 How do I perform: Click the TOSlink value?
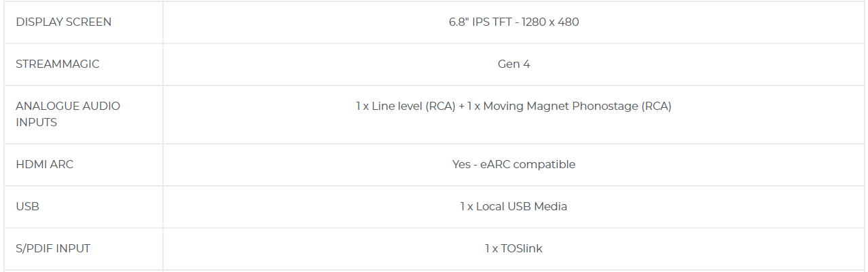522,248
